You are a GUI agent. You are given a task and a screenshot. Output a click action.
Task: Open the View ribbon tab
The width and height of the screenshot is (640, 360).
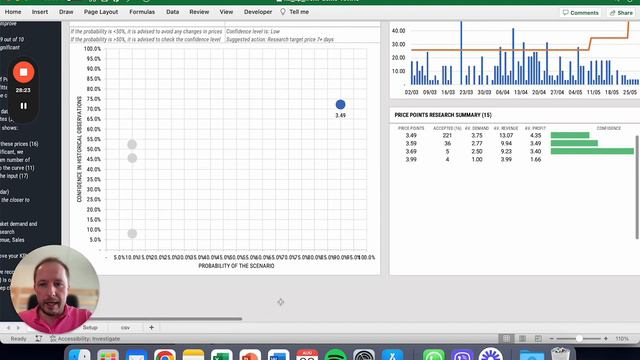coord(226,12)
